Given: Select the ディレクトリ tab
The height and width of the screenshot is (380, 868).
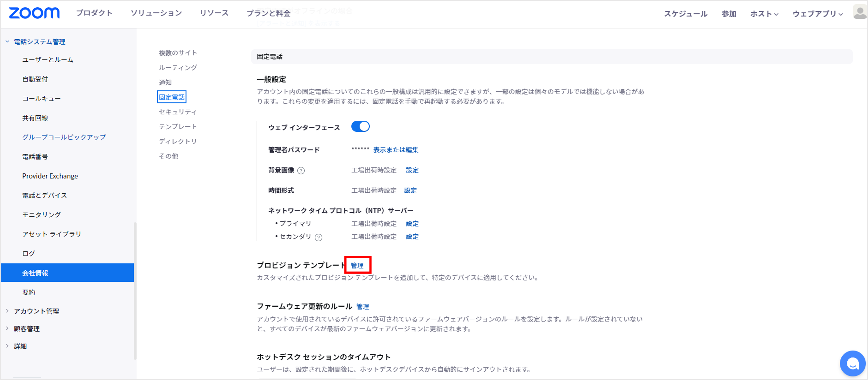Looking at the screenshot, I should pyautogui.click(x=178, y=141).
